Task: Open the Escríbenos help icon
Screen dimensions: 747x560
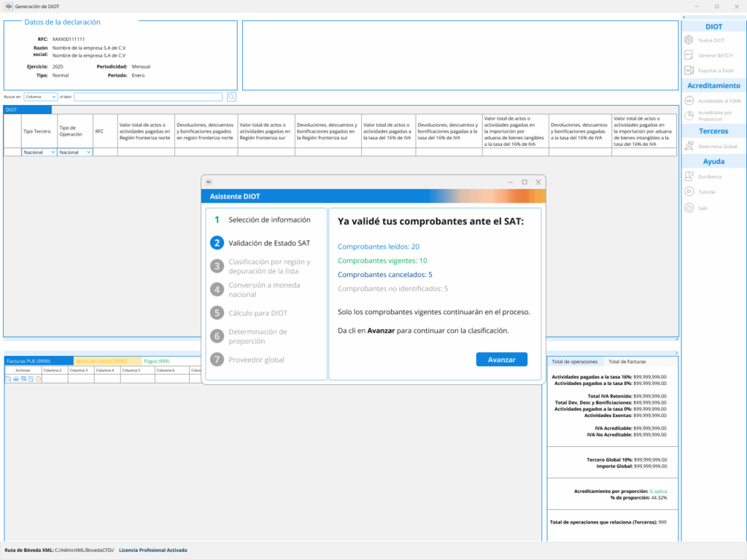Action: (x=689, y=176)
